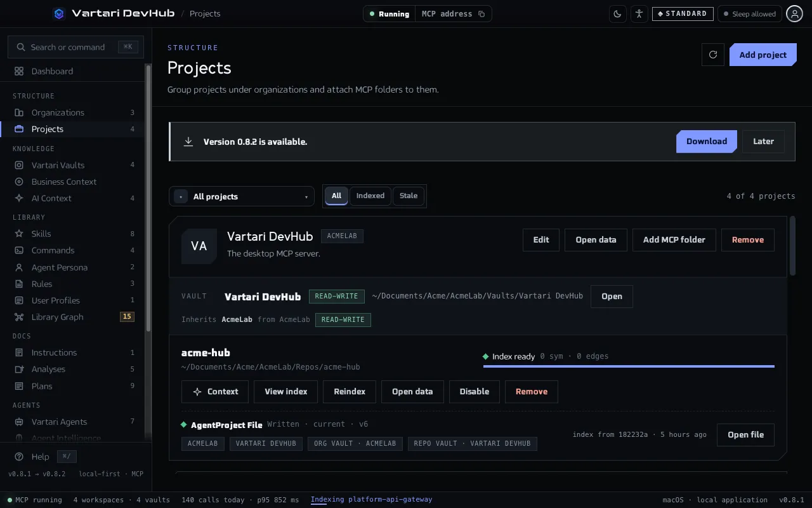The image size is (812, 508).
Task: Refresh the projects list
Action: 713,55
